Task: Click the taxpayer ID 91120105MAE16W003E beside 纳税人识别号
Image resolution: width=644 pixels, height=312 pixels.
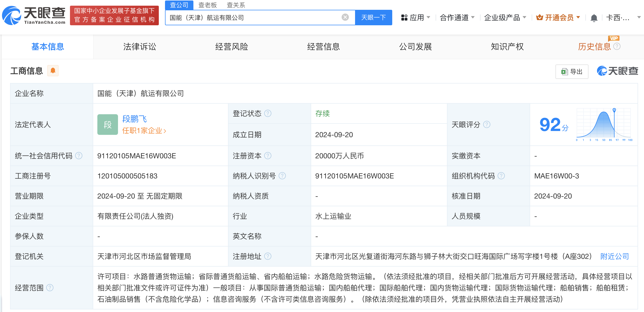Action: tap(355, 176)
